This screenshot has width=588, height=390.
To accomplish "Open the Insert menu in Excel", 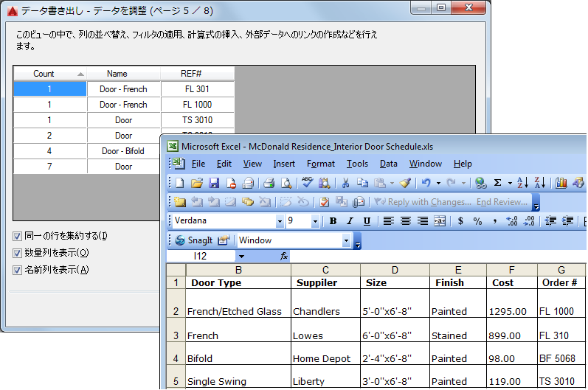I will coord(284,164).
